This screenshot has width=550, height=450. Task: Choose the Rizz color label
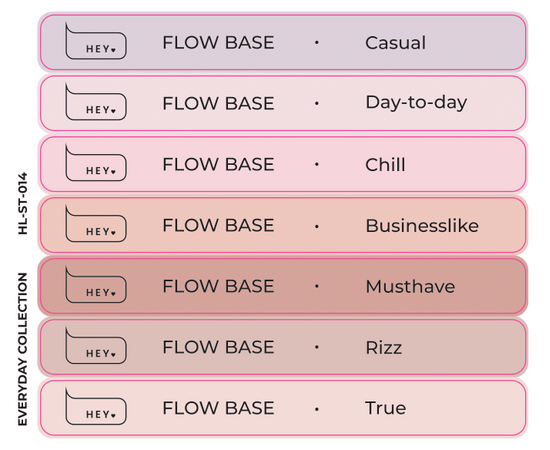point(384,347)
